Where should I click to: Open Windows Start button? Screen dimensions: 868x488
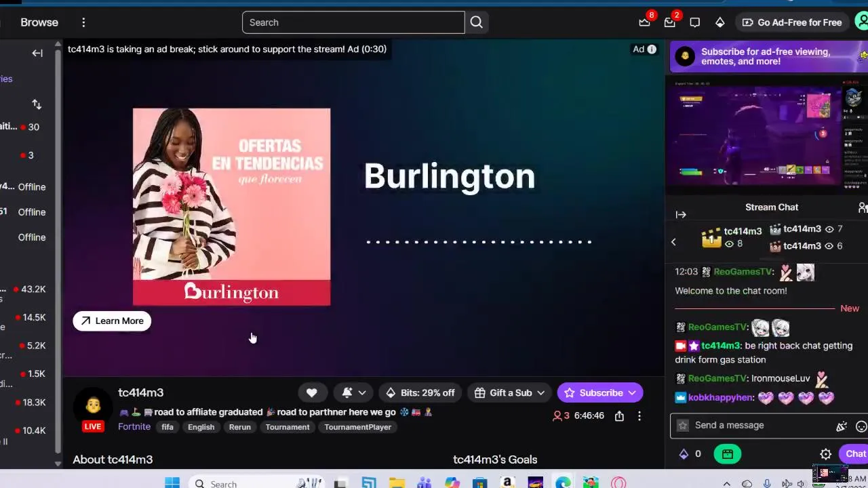coord(172,483)
